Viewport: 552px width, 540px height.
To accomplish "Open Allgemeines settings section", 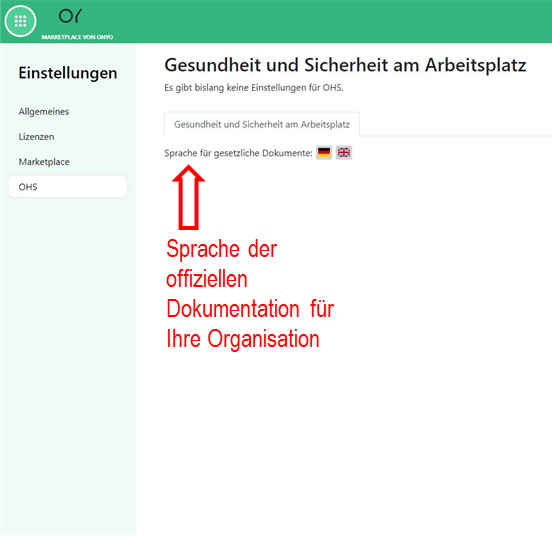I will click(44, 112).
